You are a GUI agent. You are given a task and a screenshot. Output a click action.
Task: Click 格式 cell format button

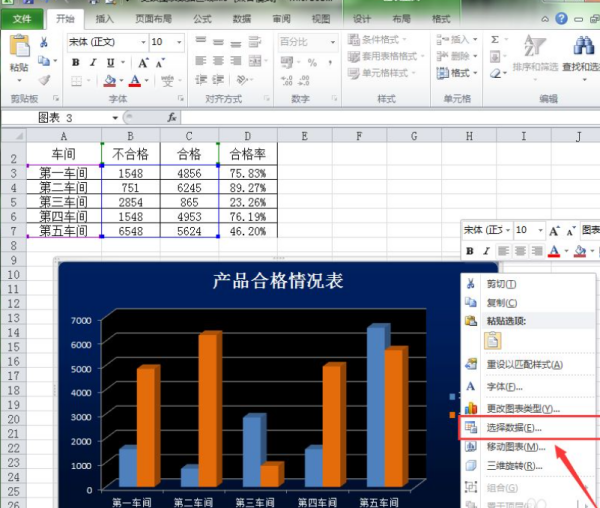coord(457,73)
